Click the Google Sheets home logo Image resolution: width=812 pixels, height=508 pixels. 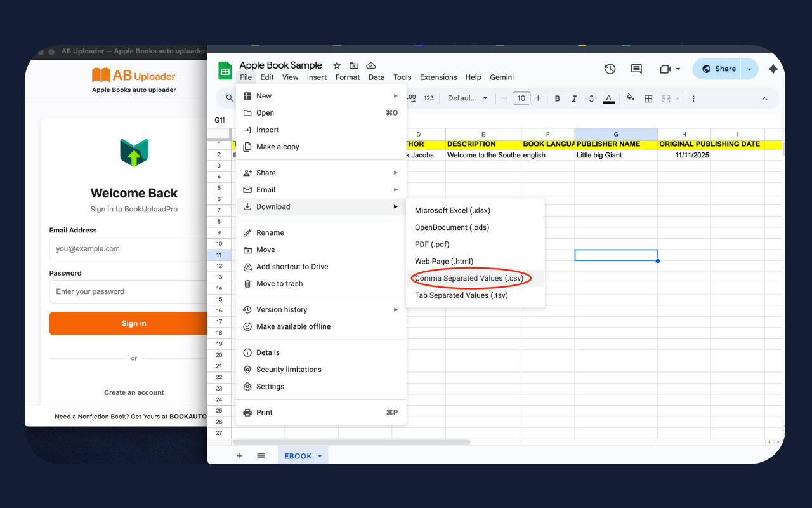point(225,70)
